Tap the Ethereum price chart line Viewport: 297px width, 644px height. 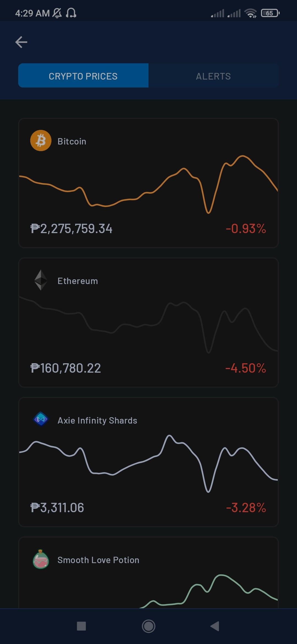coord(148,325)
